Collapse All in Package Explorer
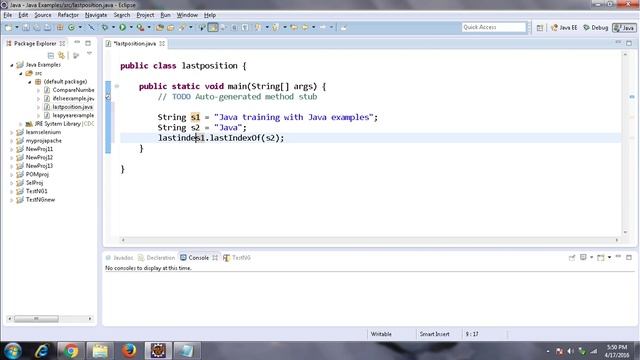This screenshot has width=640, height=360. pyautogui.click(x=51, y=55)
